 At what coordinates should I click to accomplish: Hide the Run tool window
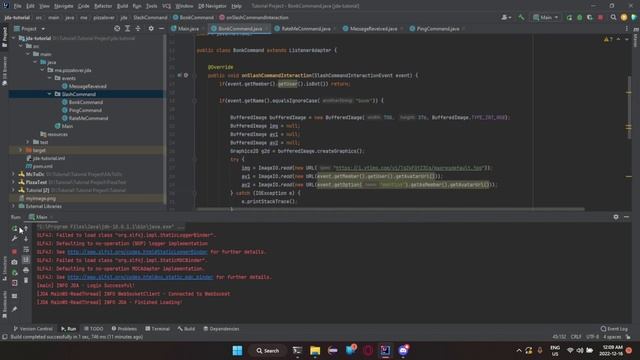(x=626, y=217)
